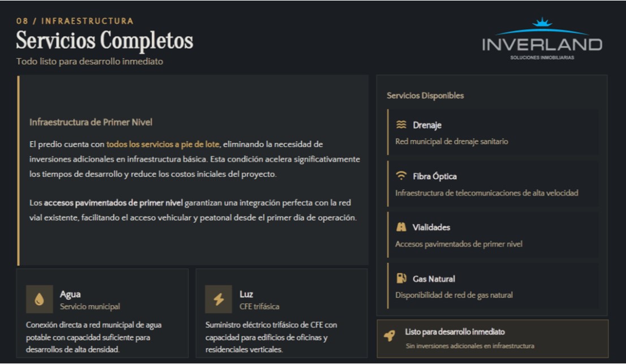Viewport: 626px width, 364px height.
Task: Click the Vialidades service heading
Action: 431,227
